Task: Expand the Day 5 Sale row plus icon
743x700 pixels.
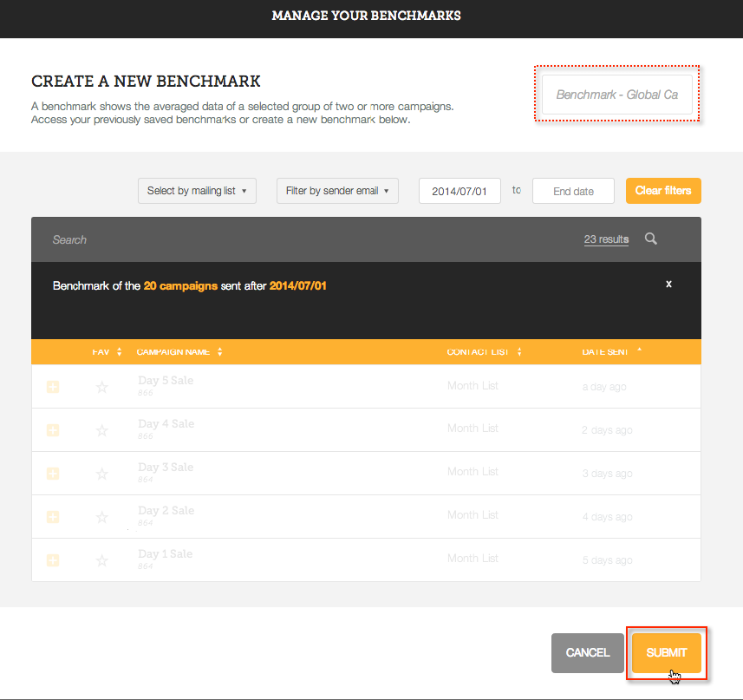Action: pyautogui.click(x=53, y=387)
